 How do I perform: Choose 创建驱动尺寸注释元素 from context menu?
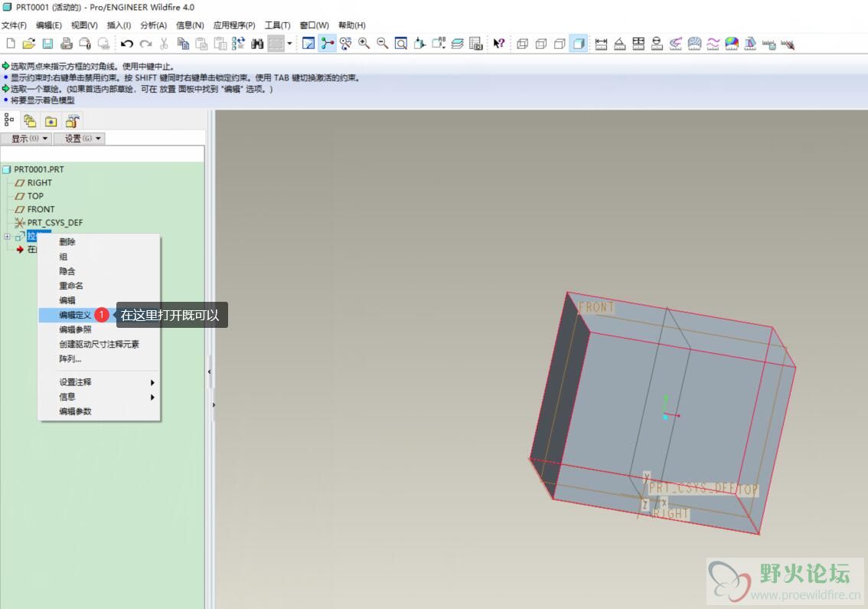click(x=100, y=344)
